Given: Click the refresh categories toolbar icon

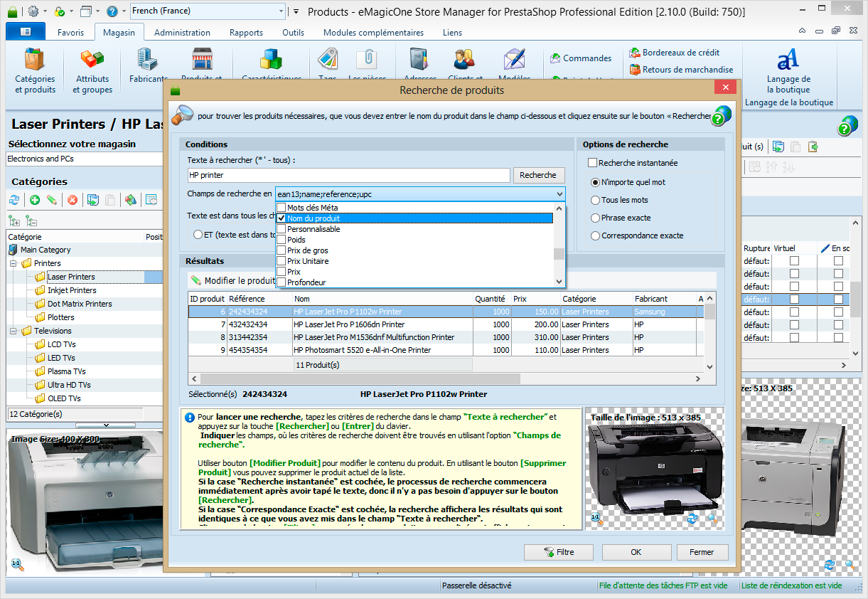Looking at the screenshot, I should click(14, 200).
